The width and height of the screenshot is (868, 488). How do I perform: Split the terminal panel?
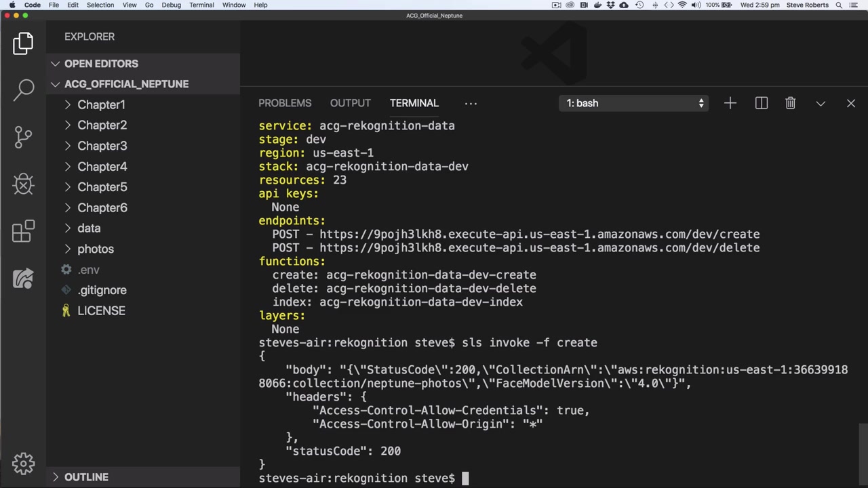tap(761, 103)
